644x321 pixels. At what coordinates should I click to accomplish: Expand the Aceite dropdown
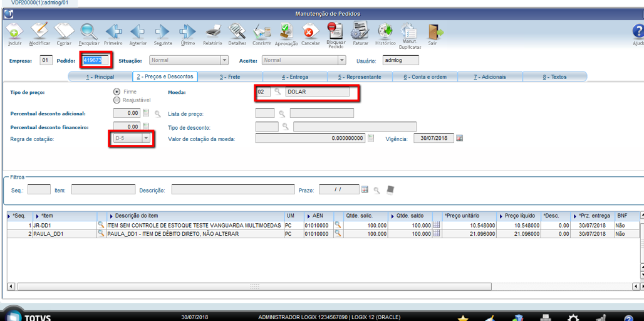point(341,60)
